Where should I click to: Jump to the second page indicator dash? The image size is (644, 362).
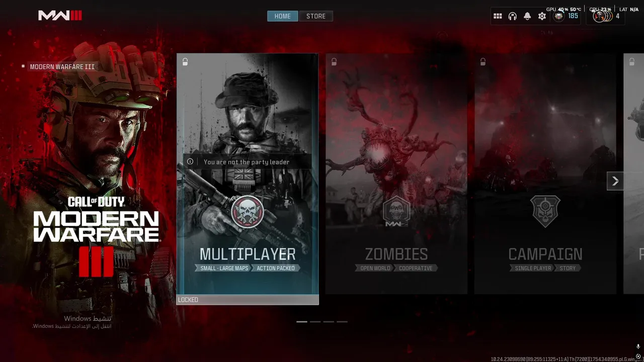tap(315, 321)
